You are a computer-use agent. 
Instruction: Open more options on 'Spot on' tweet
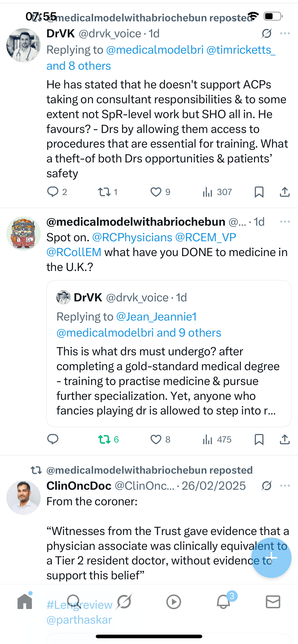[x=285, y=222]
